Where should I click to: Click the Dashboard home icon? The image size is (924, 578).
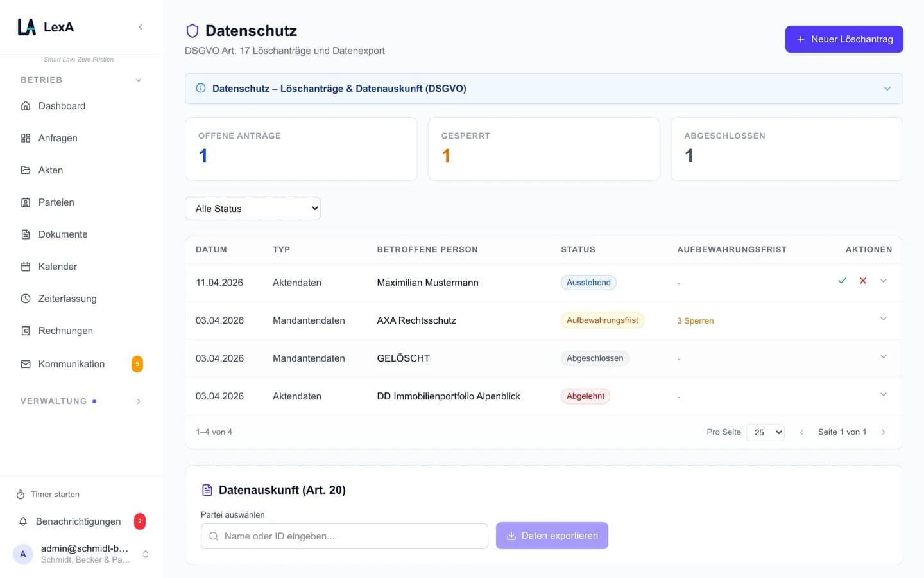point(26,106)
